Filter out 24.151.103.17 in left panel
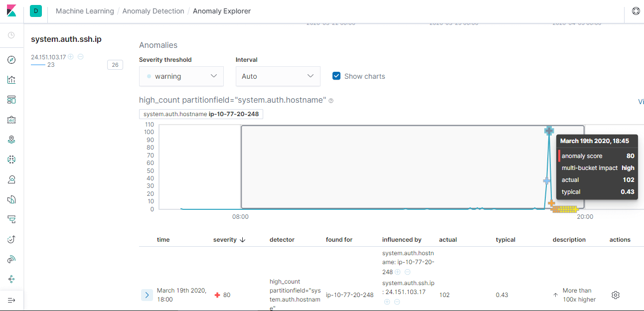 [80, 57]
